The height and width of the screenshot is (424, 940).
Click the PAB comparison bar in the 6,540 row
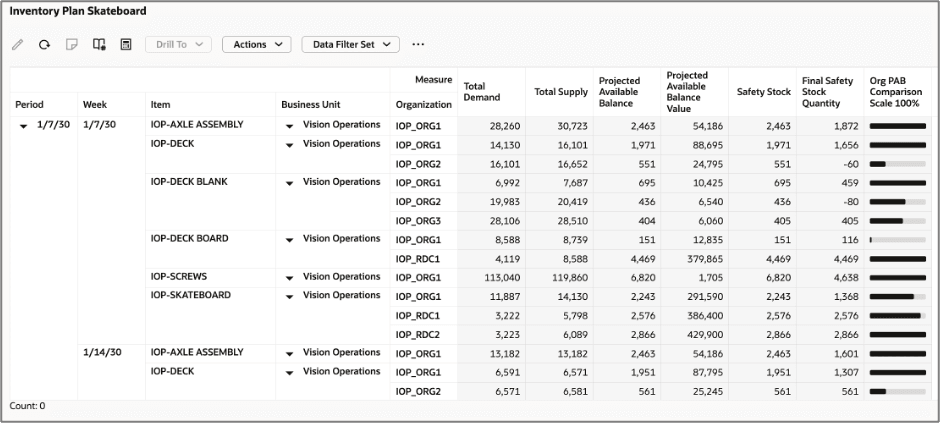pyautogui.click(x=897, y=202)
